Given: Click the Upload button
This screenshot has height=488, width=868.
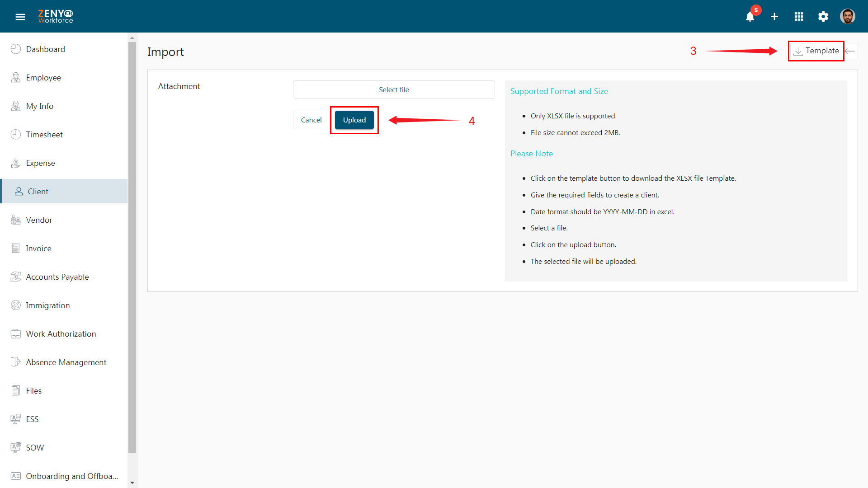Looking at the screenshot, I should point(354,120).
